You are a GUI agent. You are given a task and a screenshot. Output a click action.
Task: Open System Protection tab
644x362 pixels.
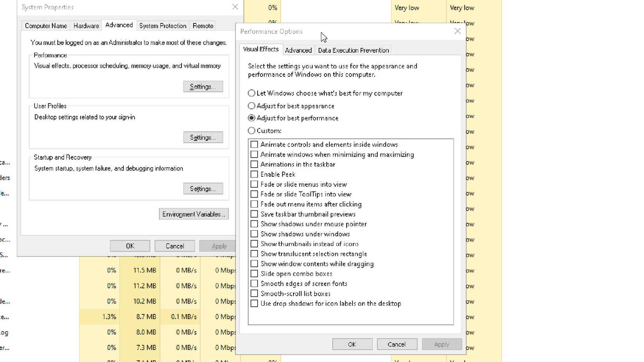[163, 26]
